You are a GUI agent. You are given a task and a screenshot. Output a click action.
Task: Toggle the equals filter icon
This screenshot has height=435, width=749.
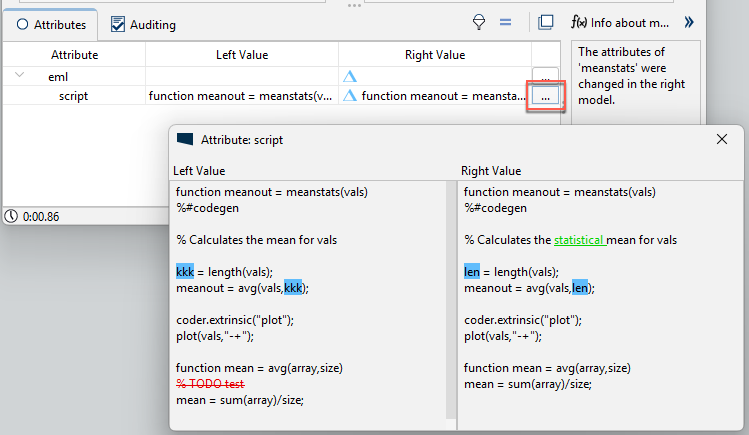[505, 22]
